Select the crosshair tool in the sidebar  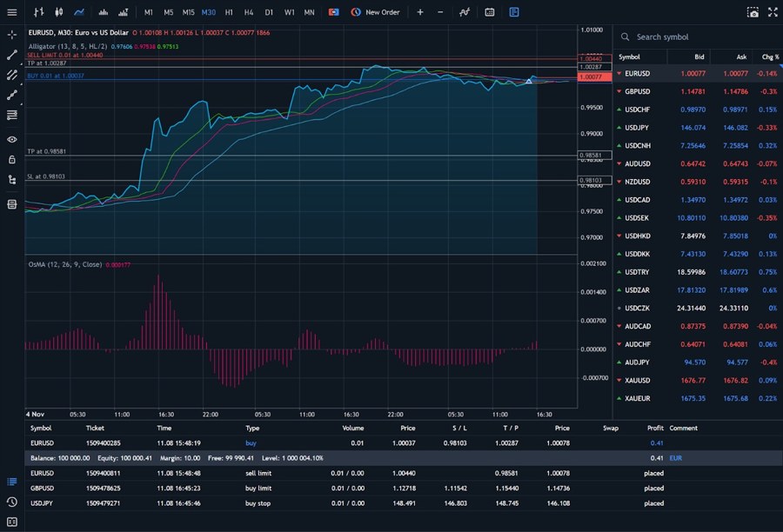pos(11,35)
